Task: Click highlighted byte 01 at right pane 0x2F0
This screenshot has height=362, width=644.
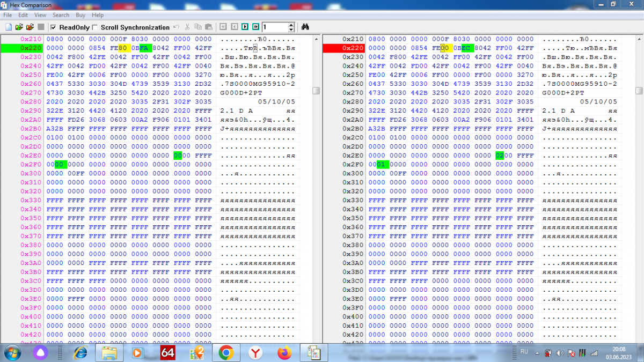Action: [382, 164]
